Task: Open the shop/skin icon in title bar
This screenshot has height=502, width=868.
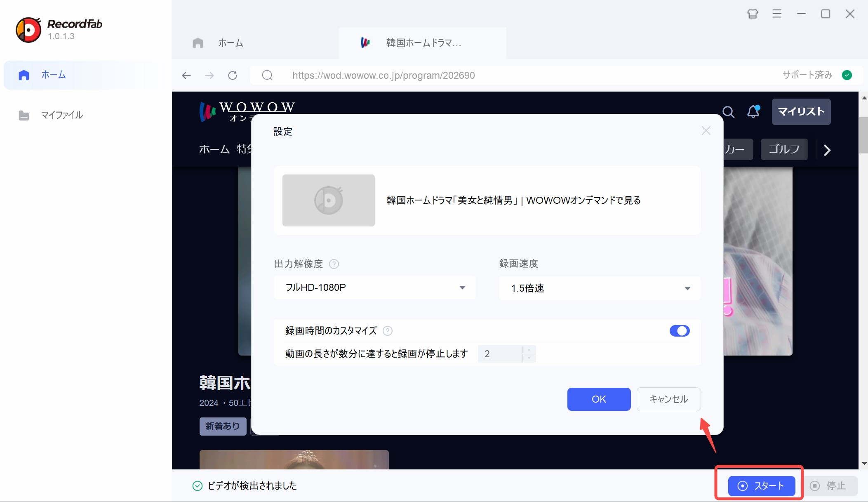Action: click(x=753, y=14)
